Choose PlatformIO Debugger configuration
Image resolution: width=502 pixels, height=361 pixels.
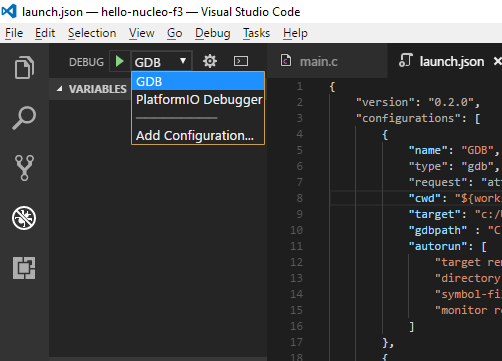coord(198,100)
